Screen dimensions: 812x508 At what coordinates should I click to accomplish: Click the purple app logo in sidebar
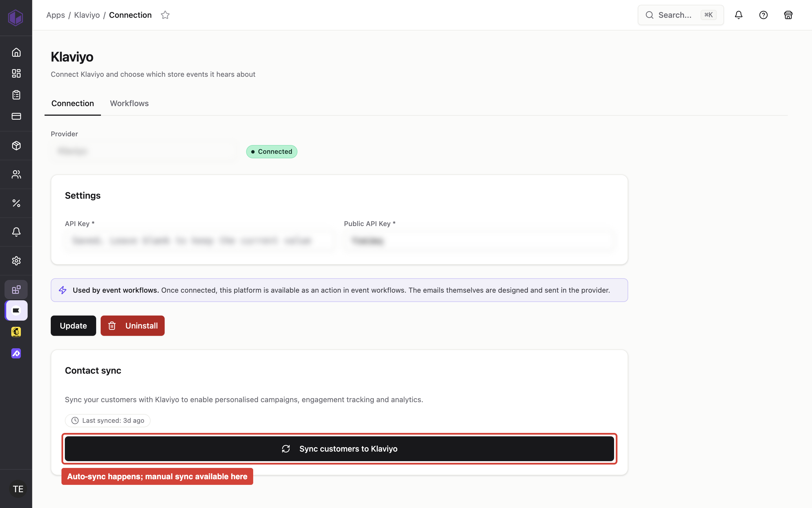[16, 17]
